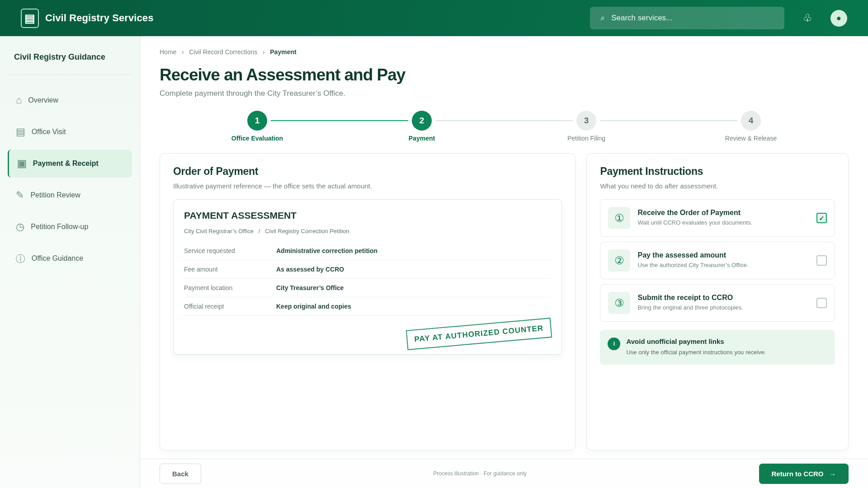
Task: Click the Office Visit sidebar icon
Action: 20,132
